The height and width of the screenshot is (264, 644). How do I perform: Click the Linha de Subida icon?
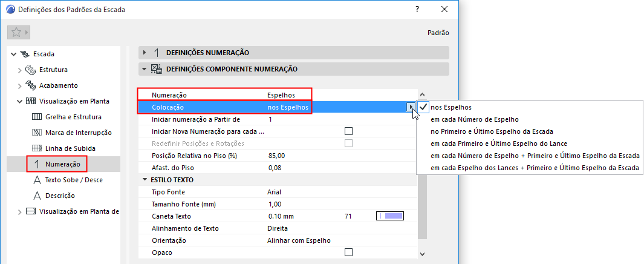[x=37, y=148]
